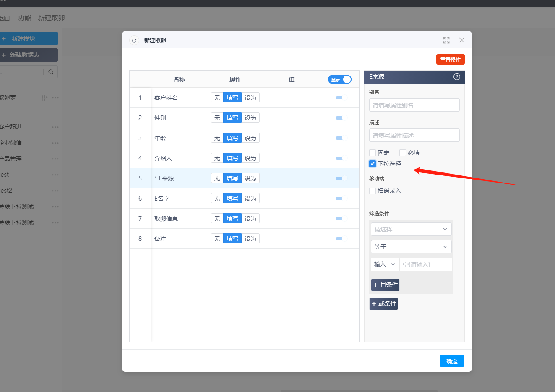Click the 确定 confirm button
Viewport: 555px width, 392px height.
452,361
